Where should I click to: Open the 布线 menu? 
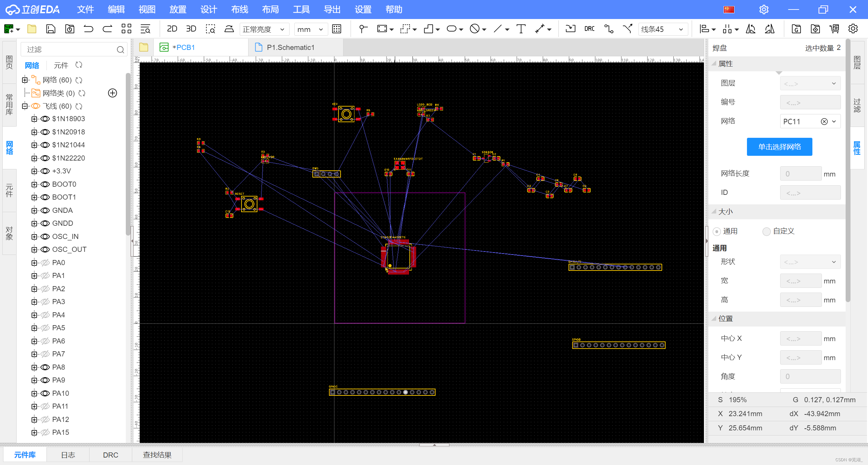click(x=239, y=10)
